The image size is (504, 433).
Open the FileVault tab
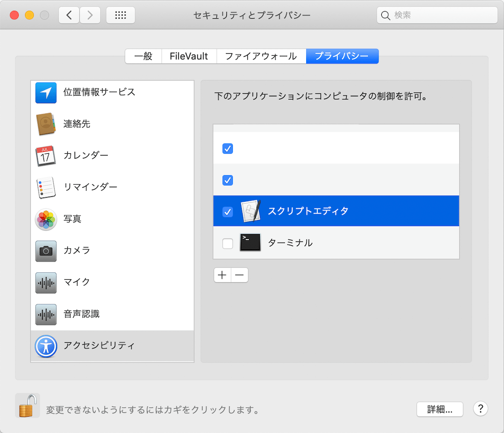(189, 56)
